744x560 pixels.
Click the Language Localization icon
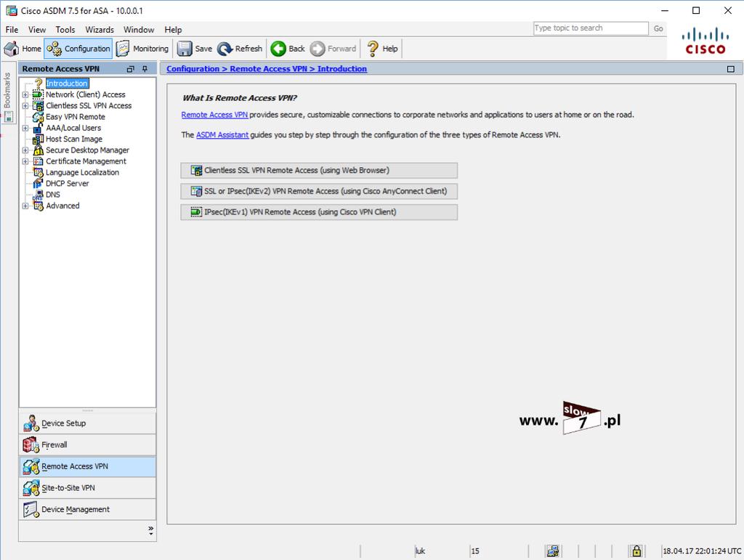(x=38, y=172)
